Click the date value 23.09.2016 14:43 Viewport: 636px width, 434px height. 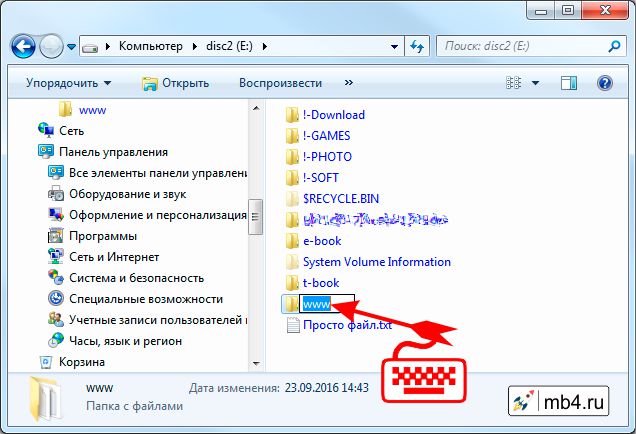pyautogui.click(x=327, y=388)
